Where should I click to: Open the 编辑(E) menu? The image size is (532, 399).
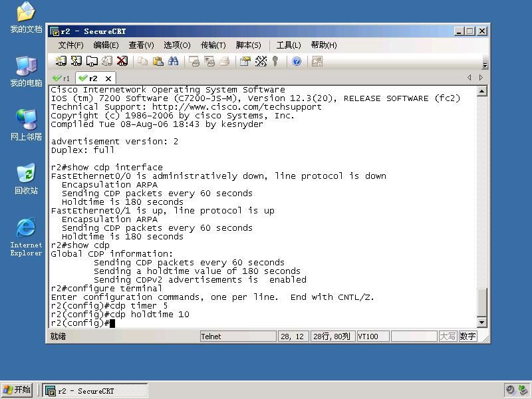pos(106,45)
